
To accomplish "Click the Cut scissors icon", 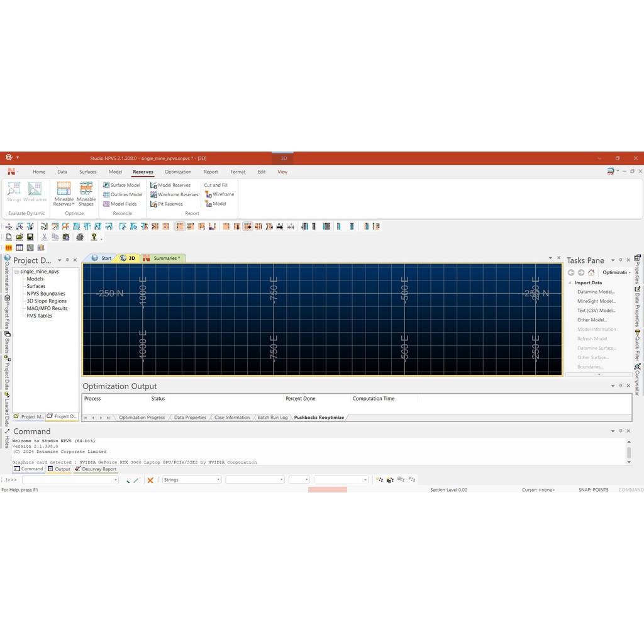I will (x=45, y=237).
